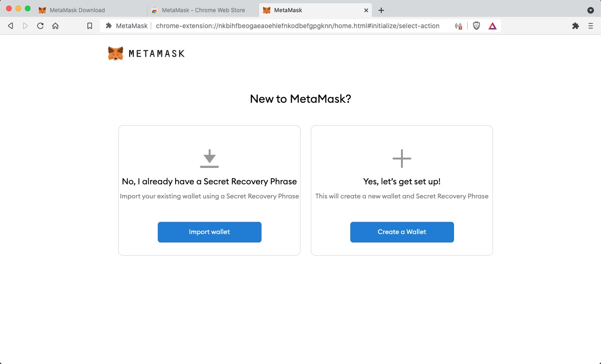Click the green fullscreen window button

tap(28, 9)
